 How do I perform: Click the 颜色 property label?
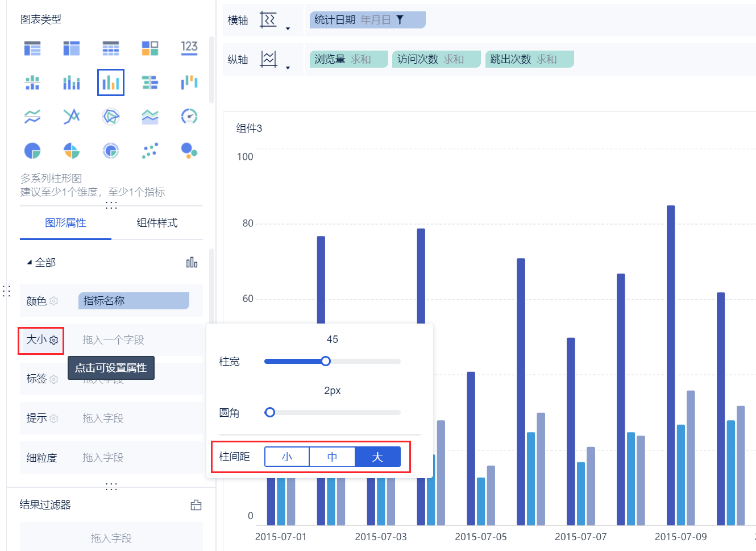click(36, 301)
